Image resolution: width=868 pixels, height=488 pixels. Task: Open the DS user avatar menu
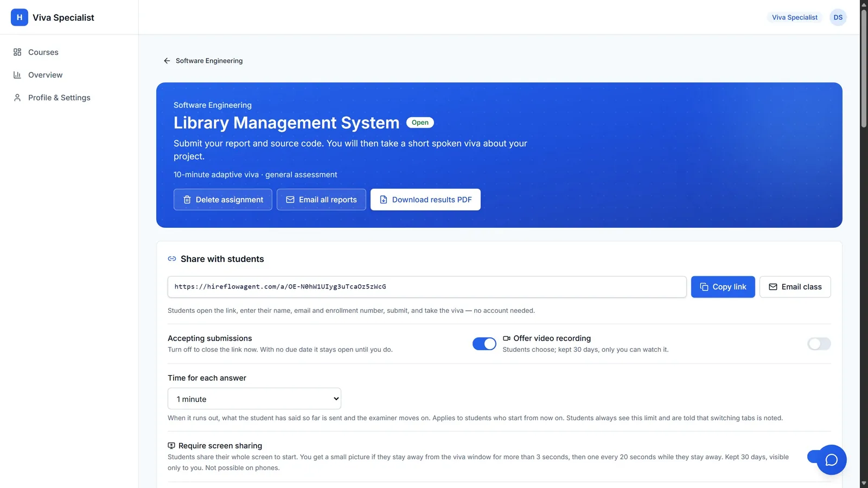[x=838, y=17]
